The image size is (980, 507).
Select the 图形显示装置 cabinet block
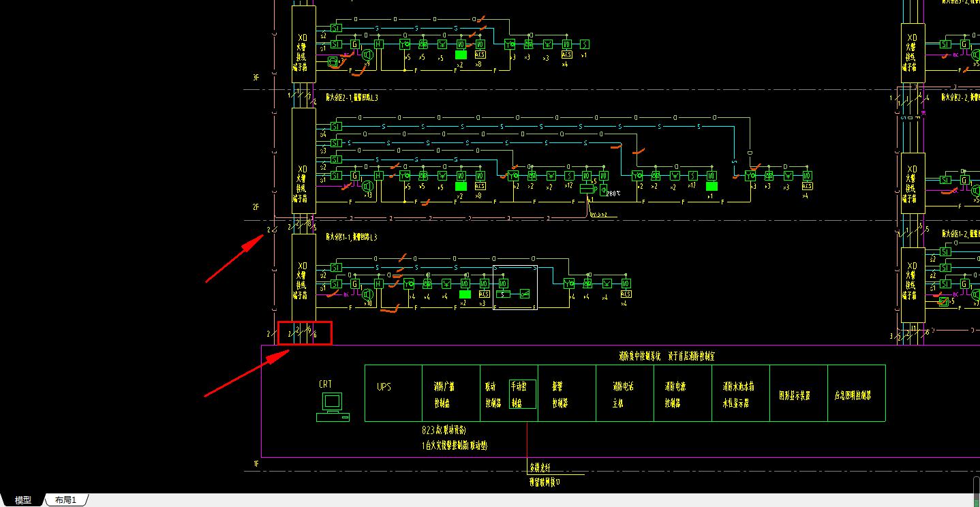(x=799, y=393)
